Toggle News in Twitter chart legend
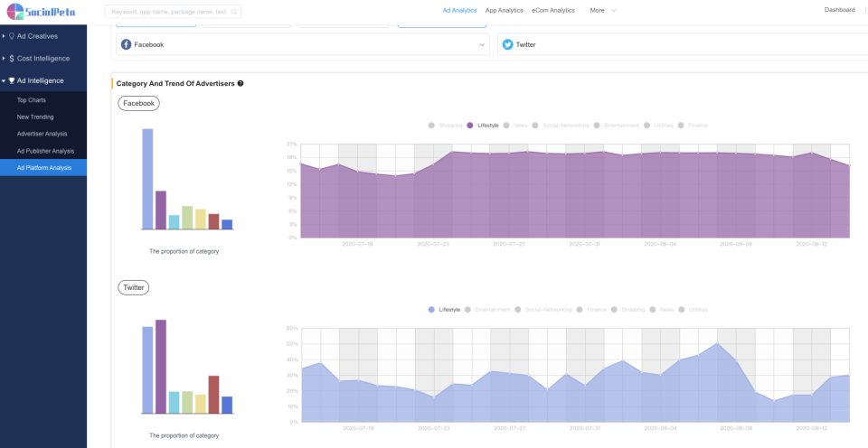Viewport: 868px width, 448px height. pos(662,310)
